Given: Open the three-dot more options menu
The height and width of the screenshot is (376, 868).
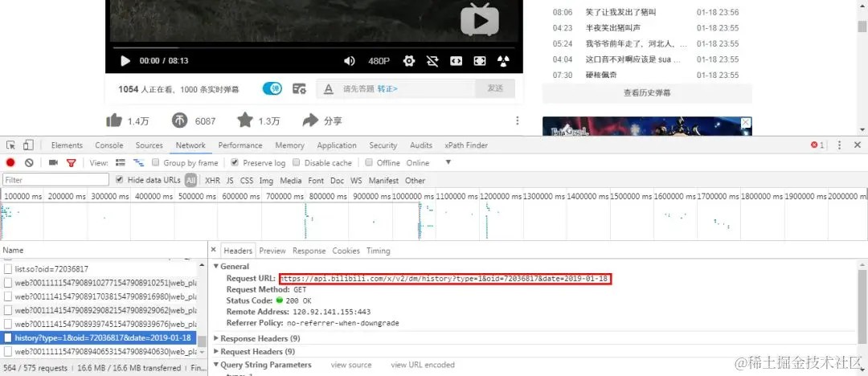Looking at the screenshot, I should coord(517,121).
